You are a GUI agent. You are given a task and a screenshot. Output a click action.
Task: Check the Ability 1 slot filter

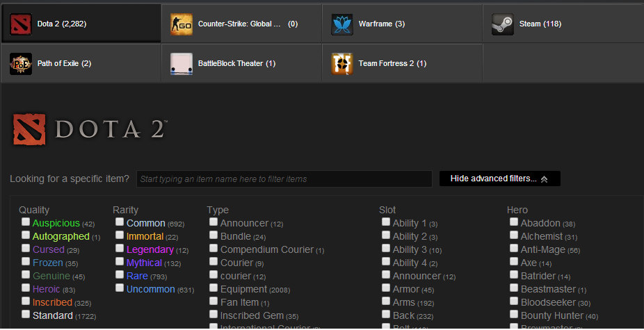386,222
